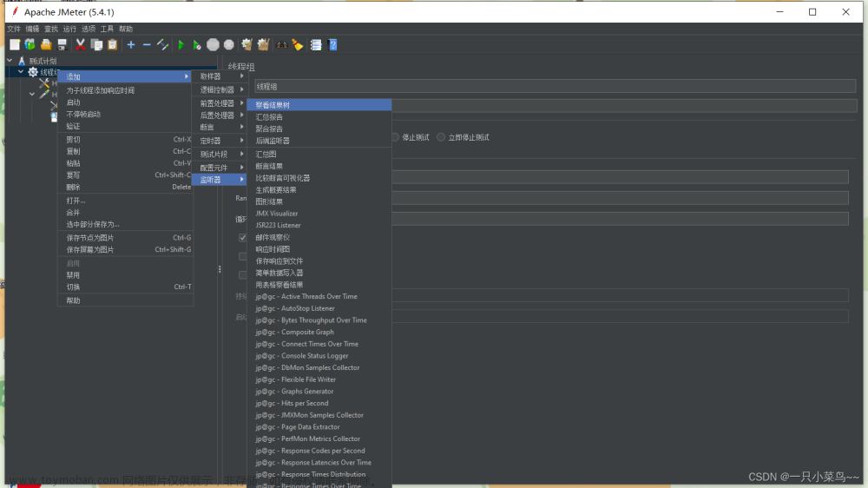Click the Save floppy disk icon
The height and width of the screenshot is (488, 868).
coord(62,45)
